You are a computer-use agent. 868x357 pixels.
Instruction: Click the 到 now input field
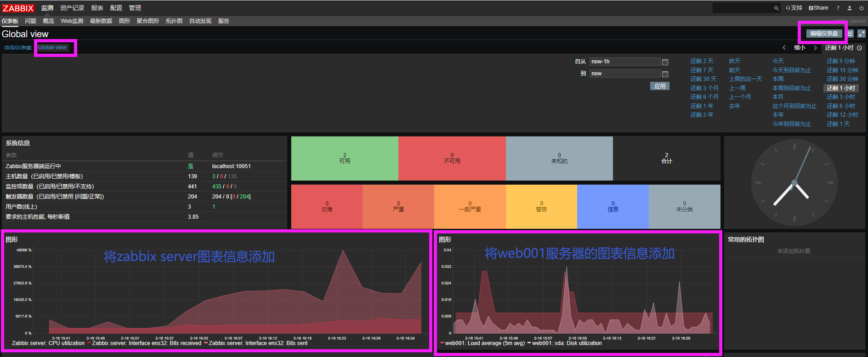(625, 74)
